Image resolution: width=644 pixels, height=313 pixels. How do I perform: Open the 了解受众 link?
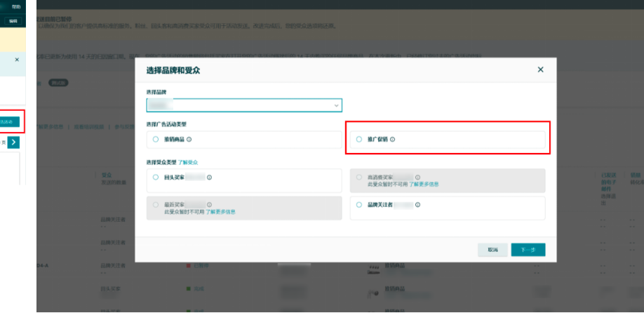[188, 162]
